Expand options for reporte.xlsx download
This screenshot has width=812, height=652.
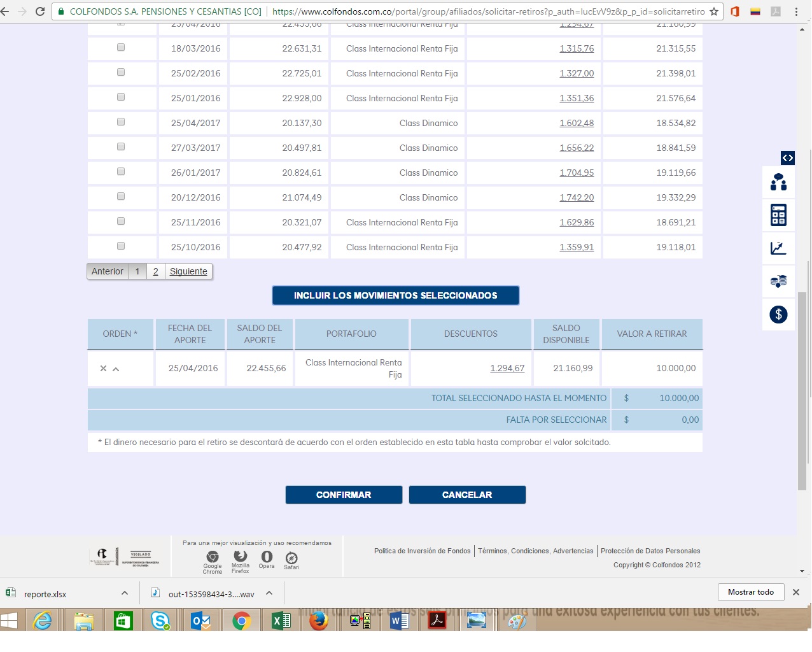point(125,593)
